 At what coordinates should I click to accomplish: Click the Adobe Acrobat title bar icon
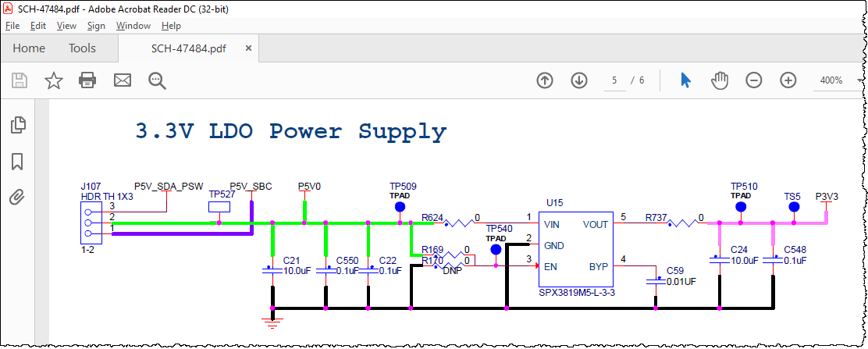click(9, 9)
